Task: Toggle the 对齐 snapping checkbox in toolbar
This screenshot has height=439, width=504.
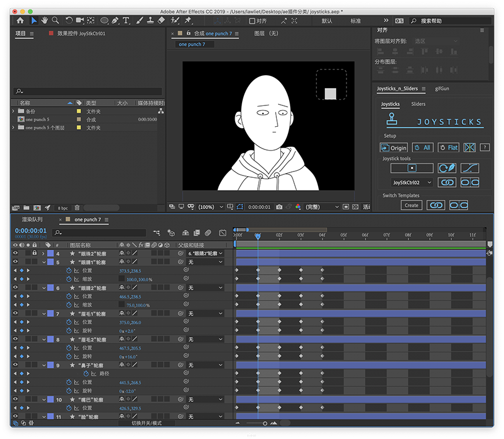Action: 252,21
